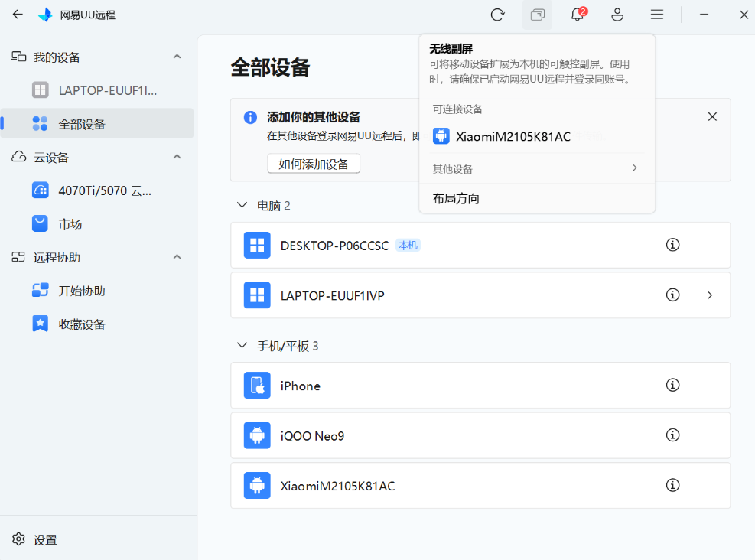Viewport: 755px width, 560px height.
Task: Click the back arrow icon
Action: click(x=18, y=15)
